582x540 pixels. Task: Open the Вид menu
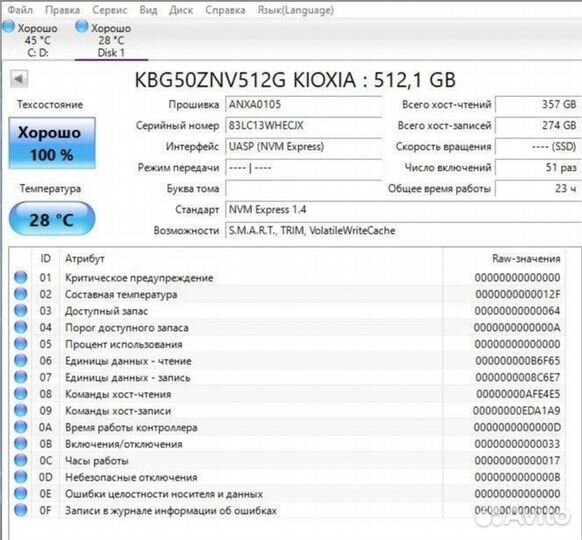pos(148,10)
